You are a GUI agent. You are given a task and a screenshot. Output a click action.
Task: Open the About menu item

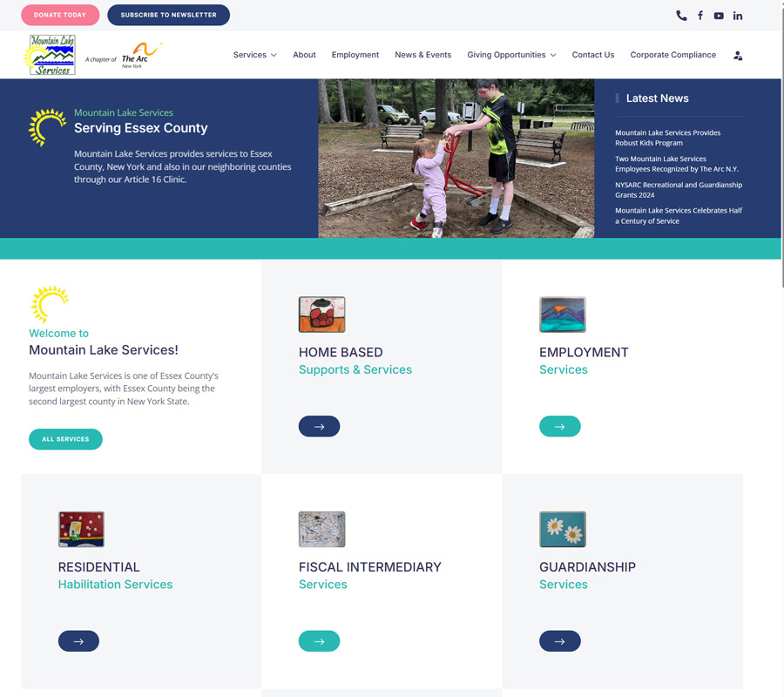[304, 55]
